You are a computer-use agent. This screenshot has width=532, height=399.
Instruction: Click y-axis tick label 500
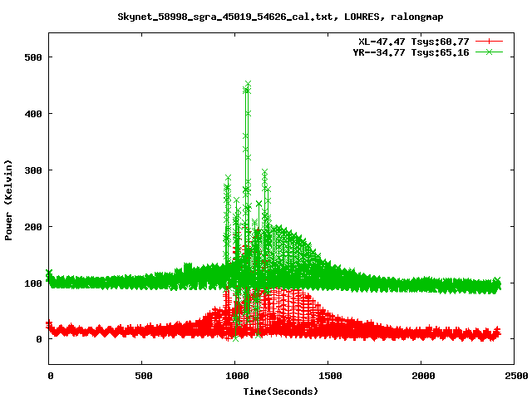click(33, 57)
